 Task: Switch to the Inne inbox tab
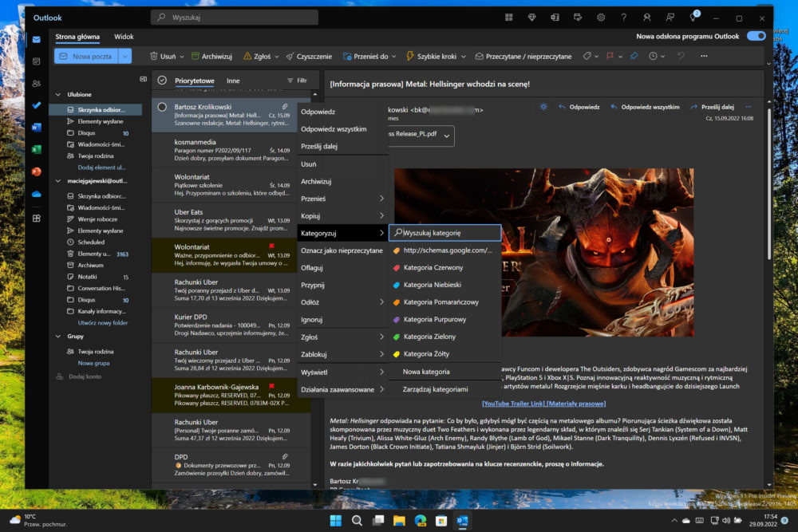point(233,81)
